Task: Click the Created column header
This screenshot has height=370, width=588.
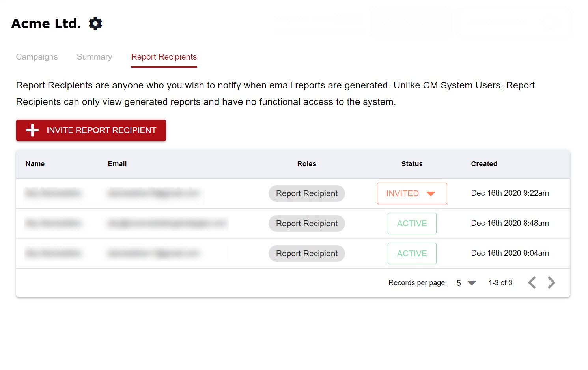Action: [484, 164]
